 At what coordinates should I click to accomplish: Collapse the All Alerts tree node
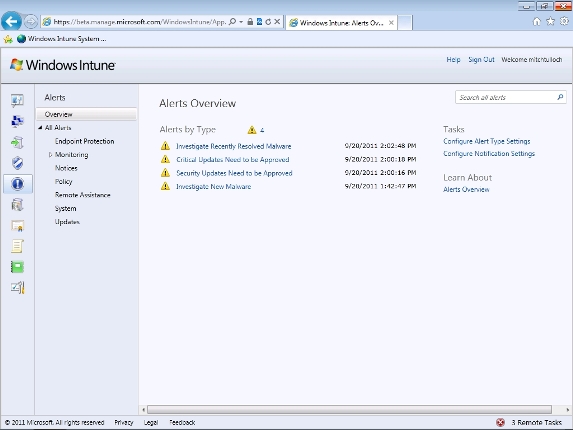40,128
